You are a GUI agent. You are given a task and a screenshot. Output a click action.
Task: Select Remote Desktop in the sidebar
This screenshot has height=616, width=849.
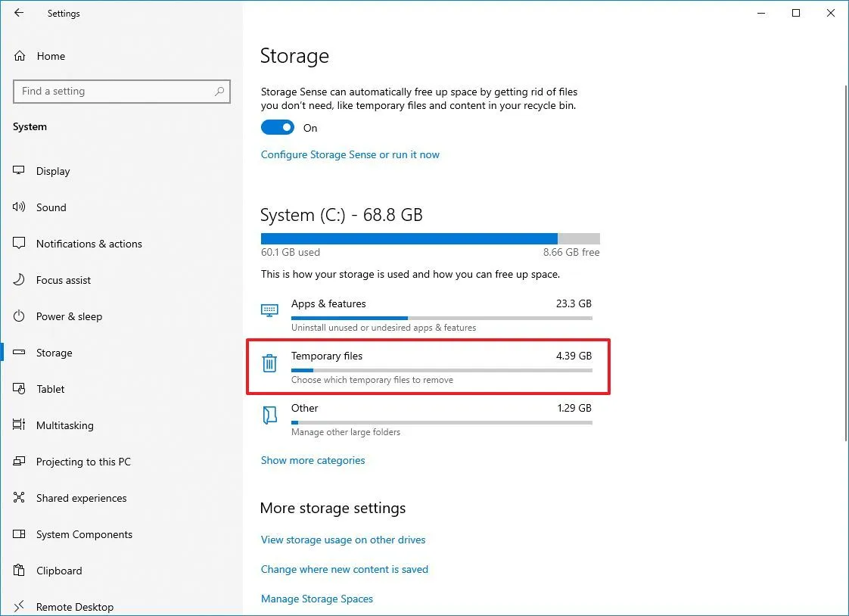[x=74, y=606]
